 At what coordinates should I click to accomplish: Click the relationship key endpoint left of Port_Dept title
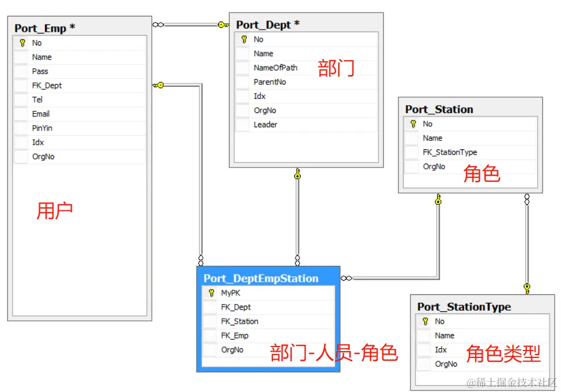223,24
